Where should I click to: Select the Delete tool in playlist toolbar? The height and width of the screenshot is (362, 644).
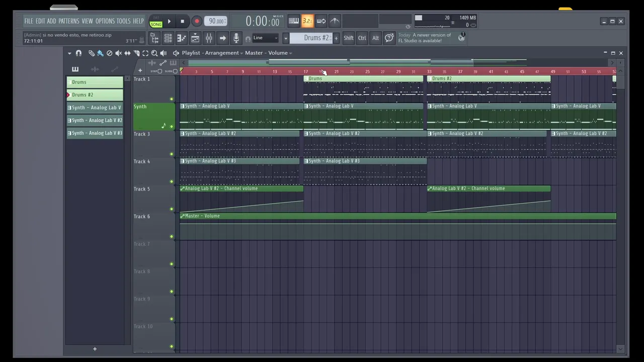pos(109,53)
